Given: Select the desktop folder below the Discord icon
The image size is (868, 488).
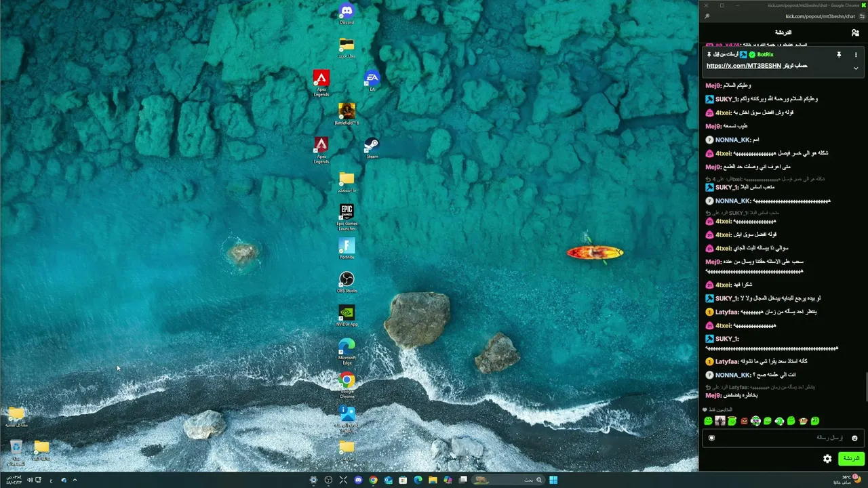Looking at the screenshot, I should pyautogui.click(x=347, y=47).
